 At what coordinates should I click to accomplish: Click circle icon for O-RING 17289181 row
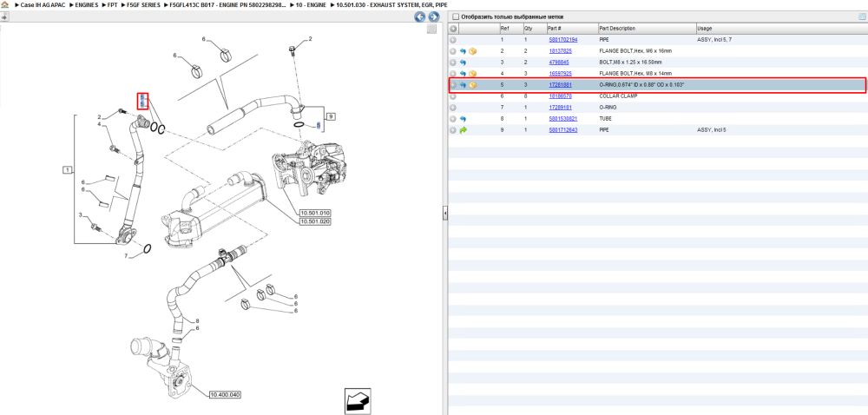(453, 108)
